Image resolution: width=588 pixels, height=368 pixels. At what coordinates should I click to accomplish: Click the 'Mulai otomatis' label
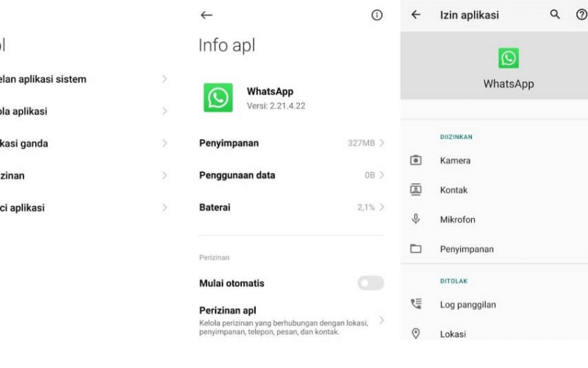(232, 283)
